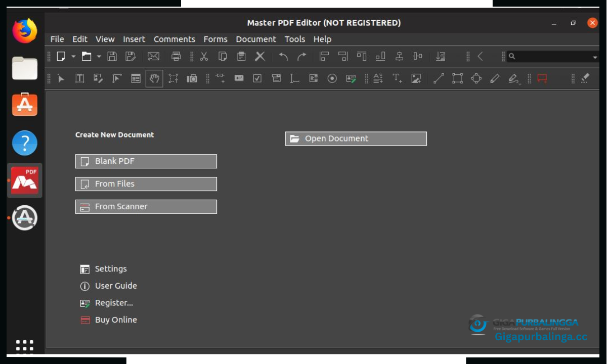Select the Edit Vector objects tool

[117, 78]
